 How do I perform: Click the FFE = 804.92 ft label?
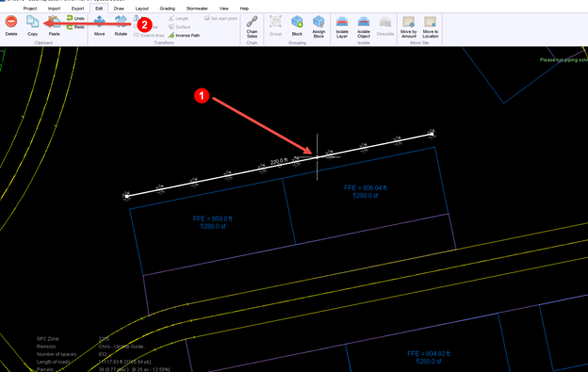point(428,354)
